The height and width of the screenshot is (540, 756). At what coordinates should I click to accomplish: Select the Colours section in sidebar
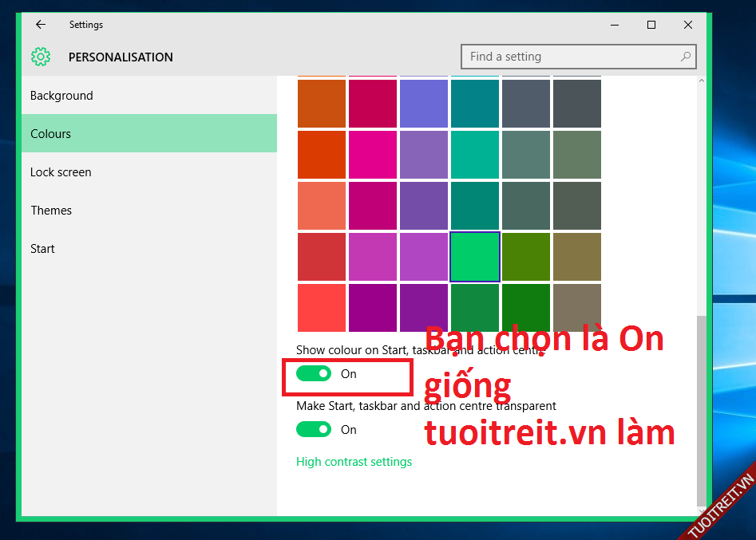tap(51, 134)
